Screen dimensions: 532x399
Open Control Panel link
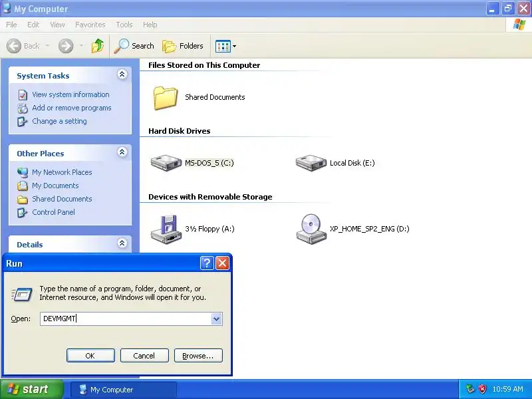point(54,212)
